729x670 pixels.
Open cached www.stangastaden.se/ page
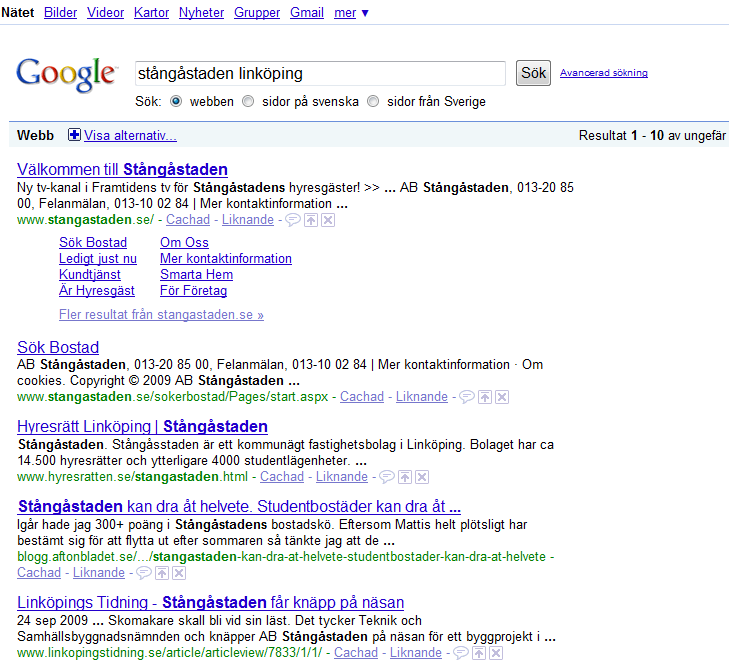point(188,219)
